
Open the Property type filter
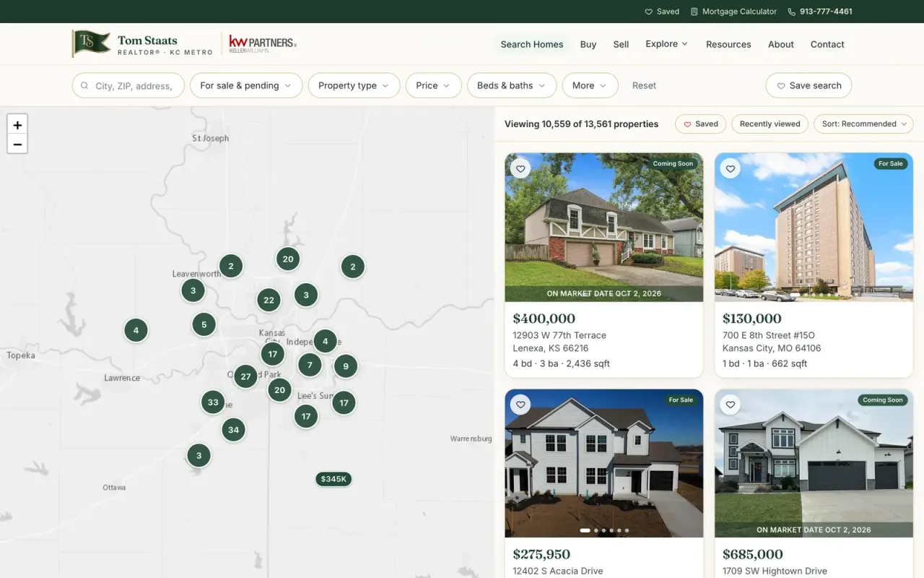(x=354, y=85)
